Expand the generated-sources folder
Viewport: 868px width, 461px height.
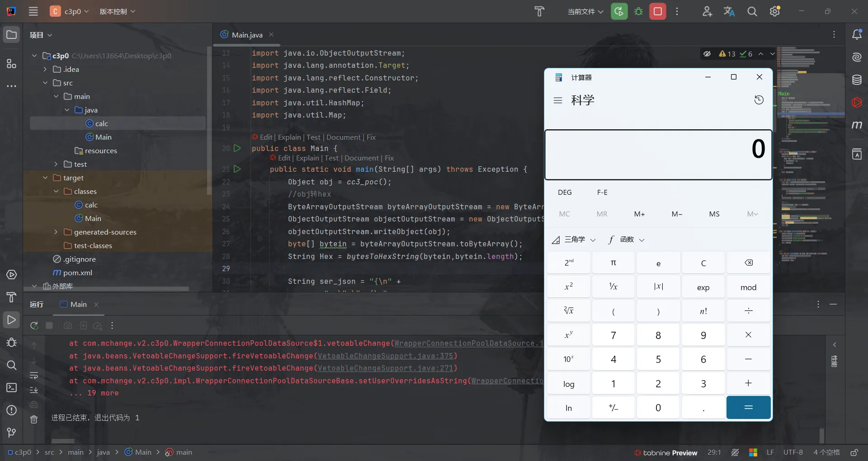pyautogui.click(x=56, y=232)
